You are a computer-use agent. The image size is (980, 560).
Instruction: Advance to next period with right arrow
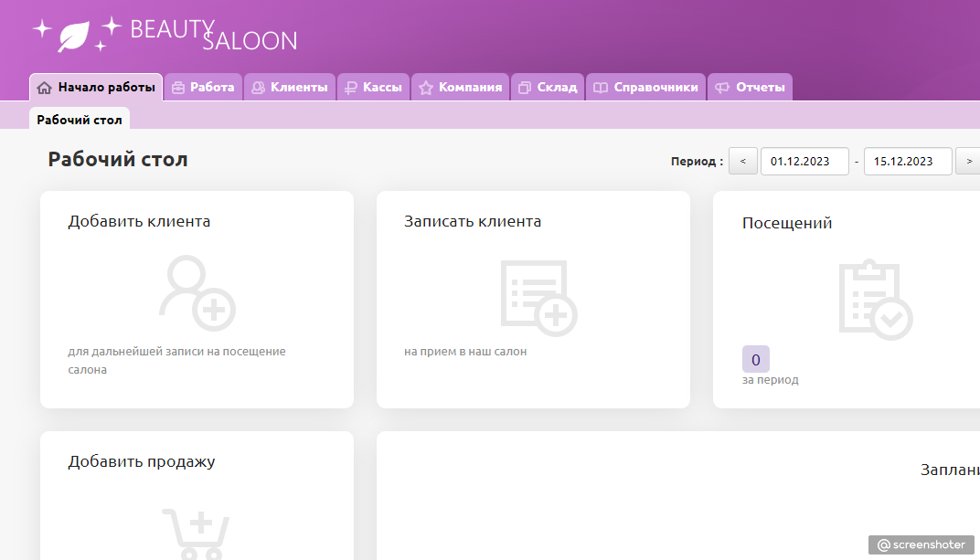tap(968, 162)
